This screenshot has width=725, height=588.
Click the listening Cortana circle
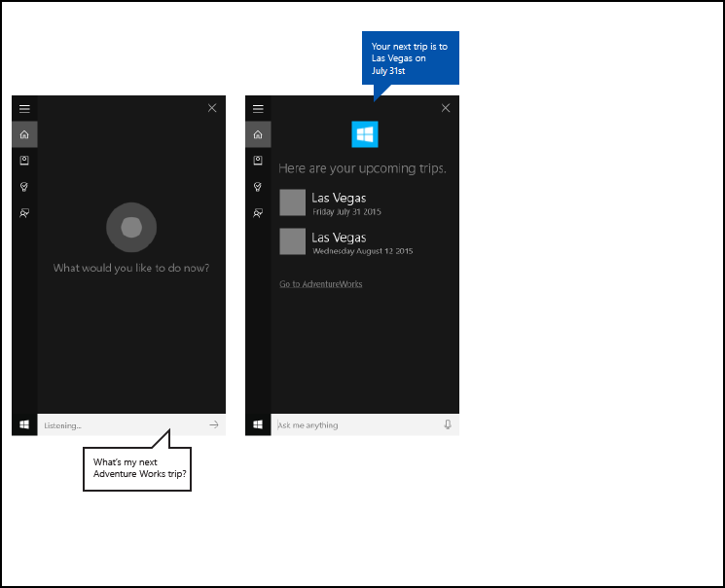click(x=131, y=227)
